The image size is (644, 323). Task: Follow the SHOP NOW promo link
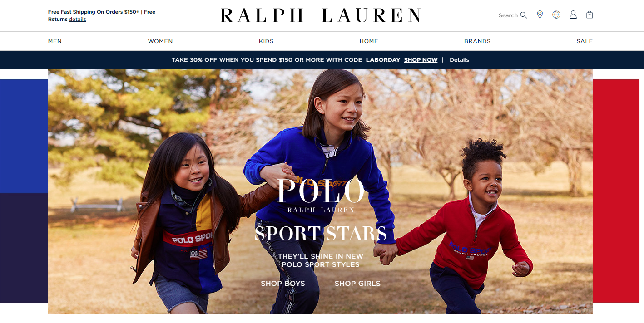click(x=421, y=60)
